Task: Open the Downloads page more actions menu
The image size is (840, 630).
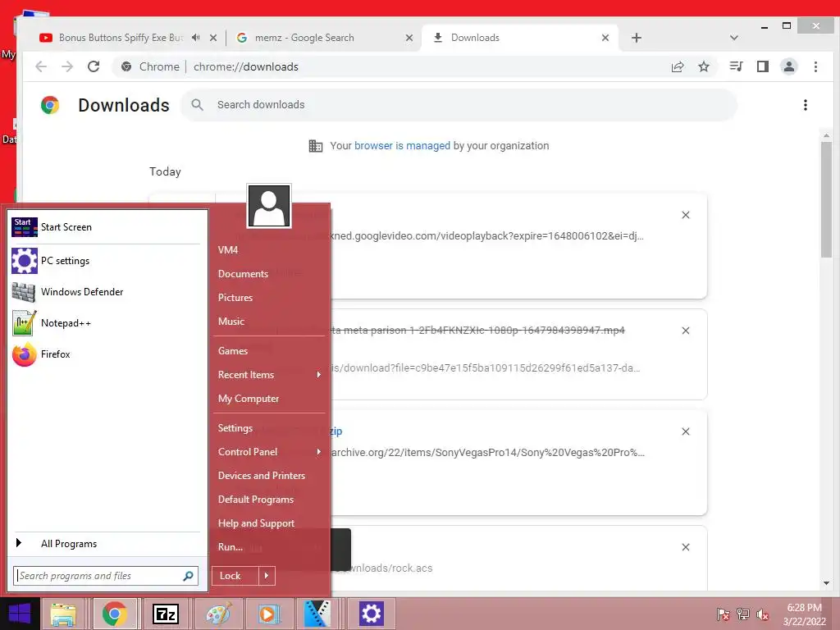Action: point(806,105)
